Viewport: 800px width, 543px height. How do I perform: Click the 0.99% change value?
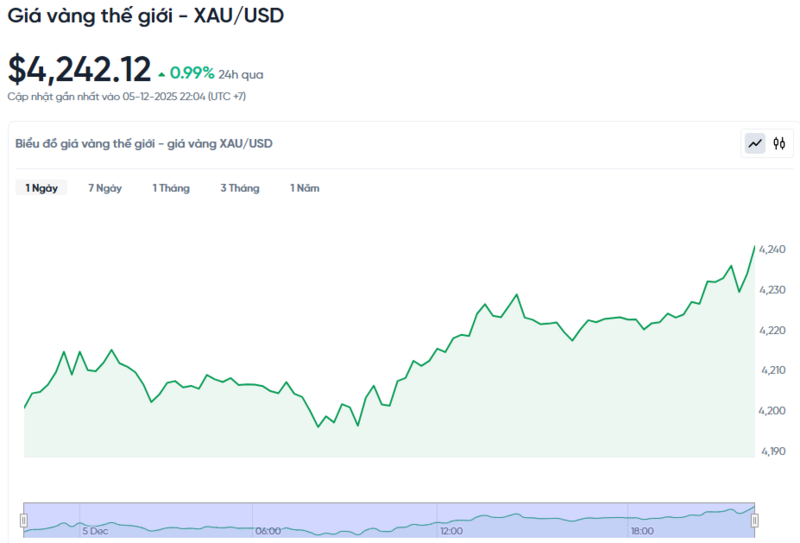click(192, 73)
